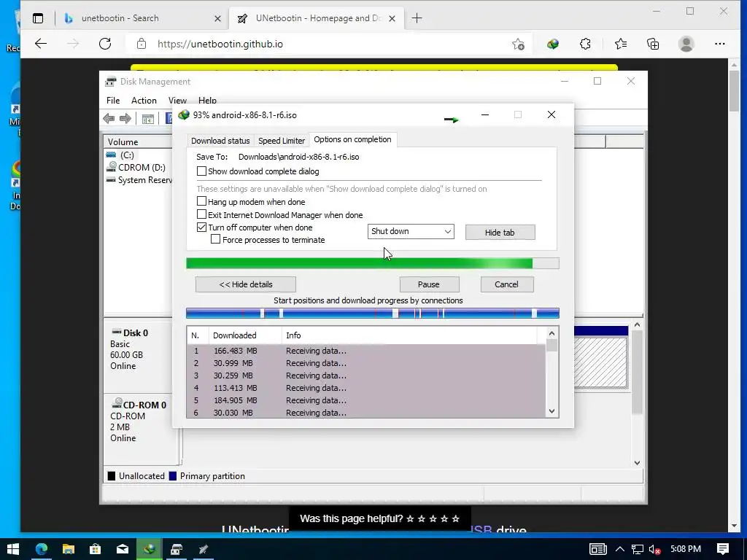Image resolution: width=747 pixels, height=560 pixels.
Task: Enable Show download complete dialog checkbox
Action: pyautogui.click(x=201, y=171)
